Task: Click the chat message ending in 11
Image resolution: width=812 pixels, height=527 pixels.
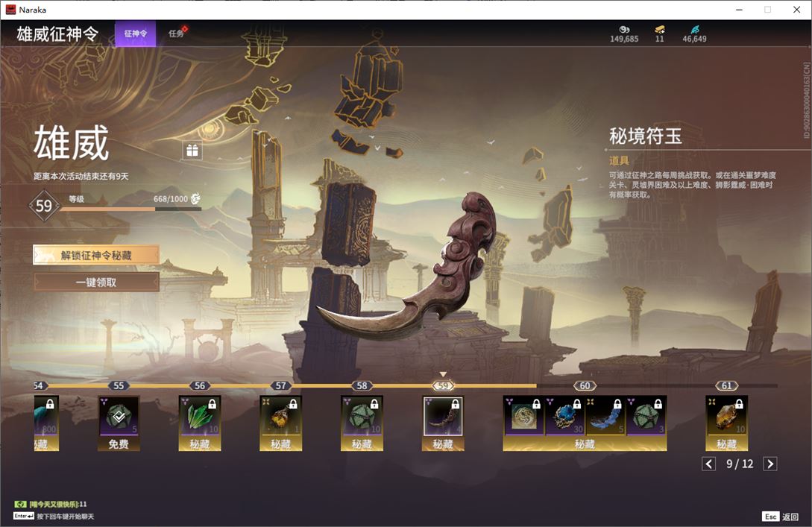Action: 58,504
